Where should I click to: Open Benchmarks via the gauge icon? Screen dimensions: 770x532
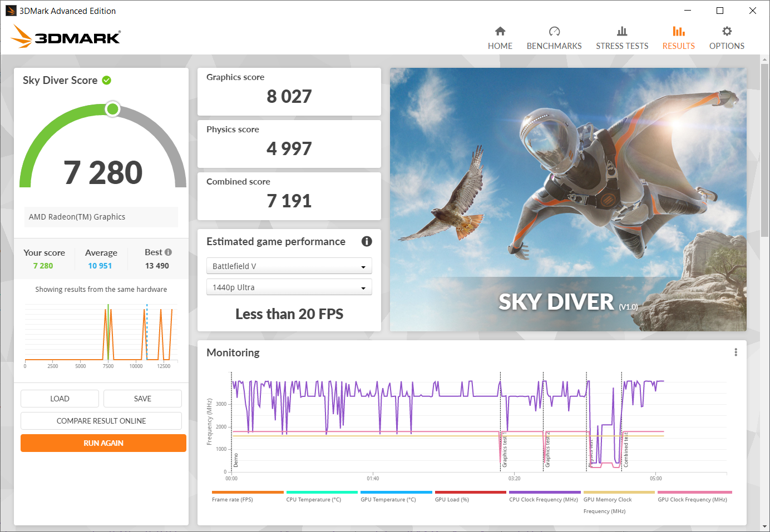[554, 31]
